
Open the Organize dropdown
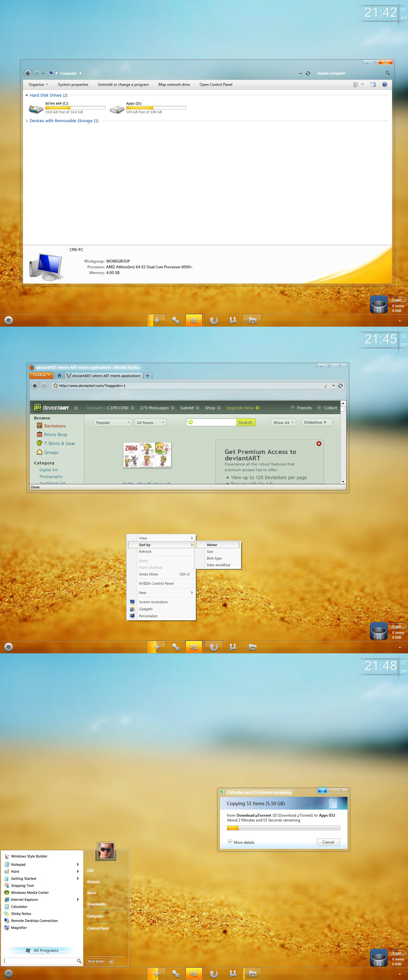click(x=38, y=85)
